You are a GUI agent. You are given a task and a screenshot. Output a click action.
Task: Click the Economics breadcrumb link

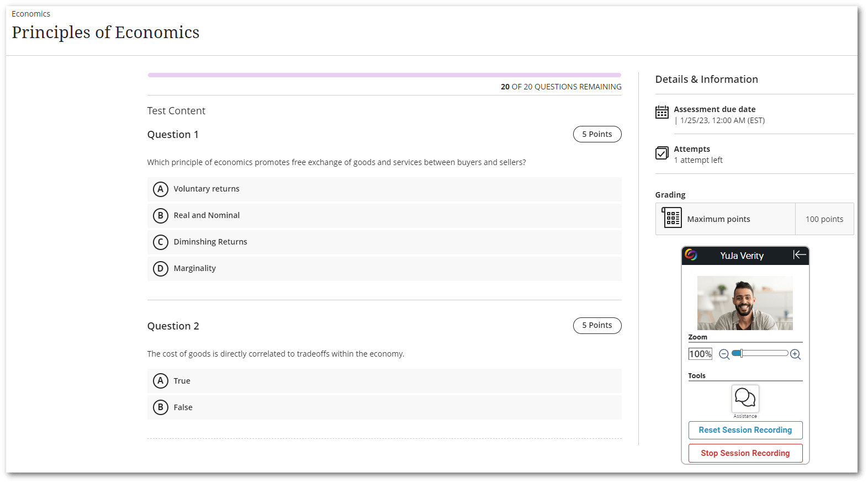tap(31, 14)
